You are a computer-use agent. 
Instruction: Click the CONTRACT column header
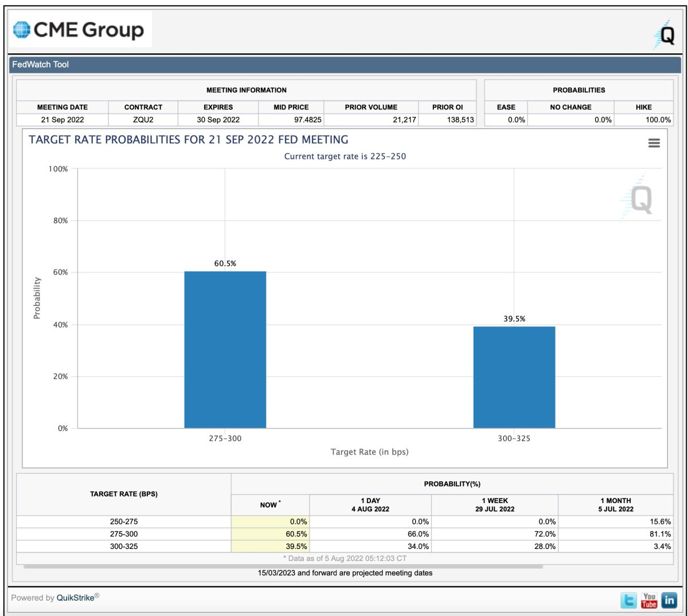(143, 107)
